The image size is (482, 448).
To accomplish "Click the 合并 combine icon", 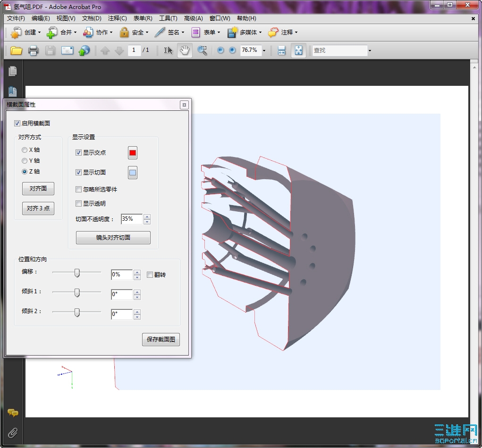I will coord(52,33).
